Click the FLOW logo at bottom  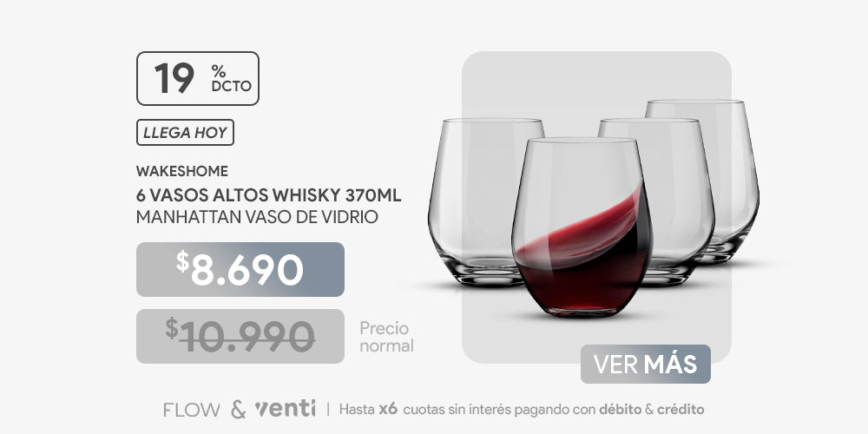click(x=192, y=411)
